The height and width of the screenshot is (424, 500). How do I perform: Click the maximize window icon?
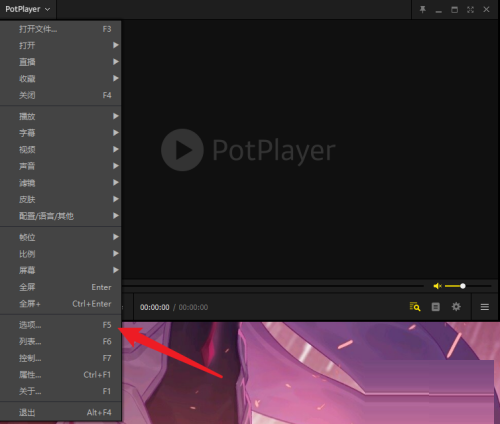(x=454, y=10)
